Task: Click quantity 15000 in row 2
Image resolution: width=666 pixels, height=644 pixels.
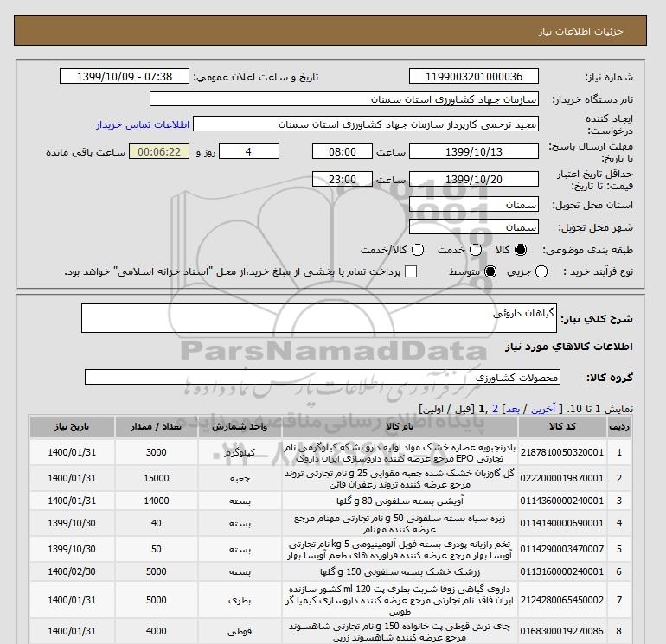Action: pos(157,478)
